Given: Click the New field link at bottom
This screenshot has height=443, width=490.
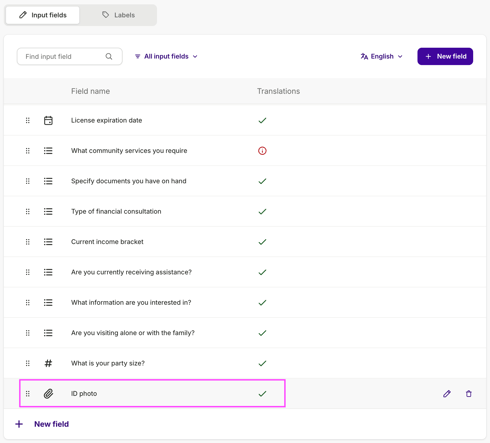Looking at the screenshot, I should pos(42,424).
